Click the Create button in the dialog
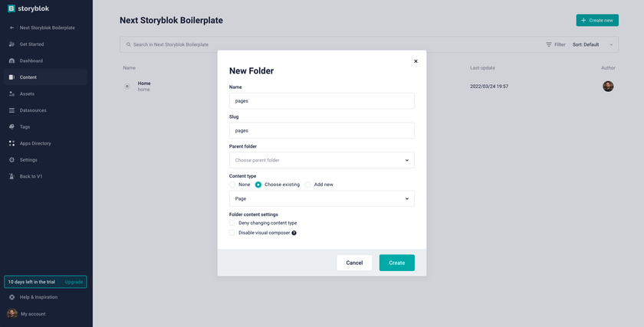This screenshot has width=644, height=327. (397, 263)
